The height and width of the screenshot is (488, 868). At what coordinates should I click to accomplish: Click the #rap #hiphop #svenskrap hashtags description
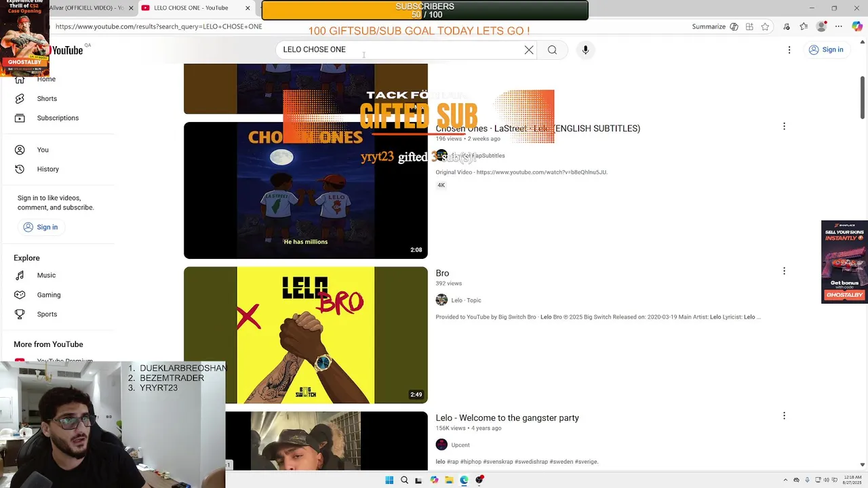pyautogui.click(x=517, y=462)
